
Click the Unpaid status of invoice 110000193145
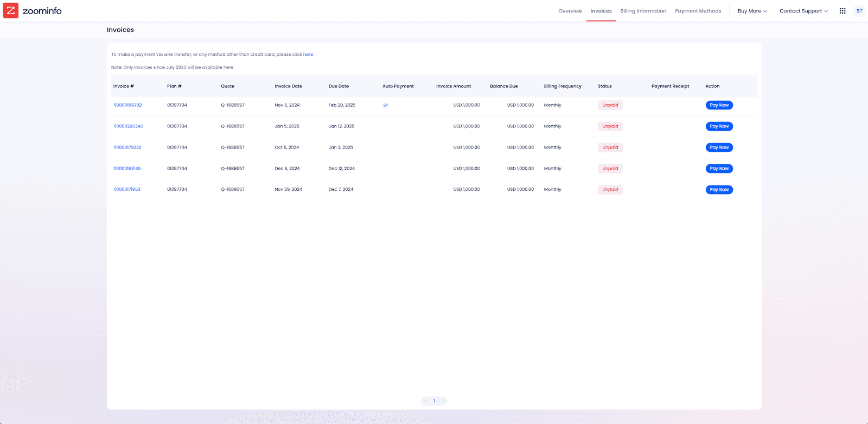pyautogui.click(x=610, y=169)
